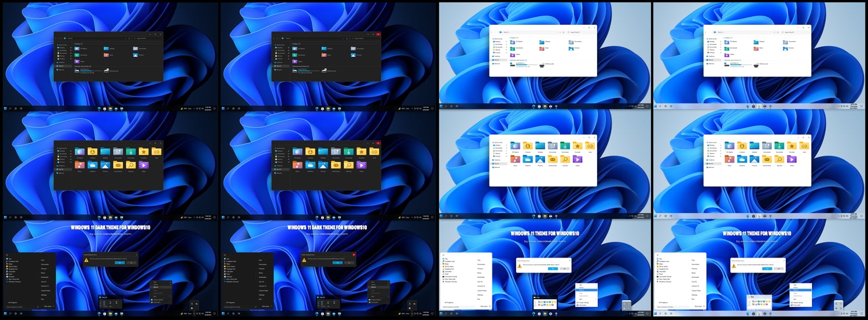Open Contacts folder in light-taskbar large-icon window

pyautogui.click(x=742, y=148)
